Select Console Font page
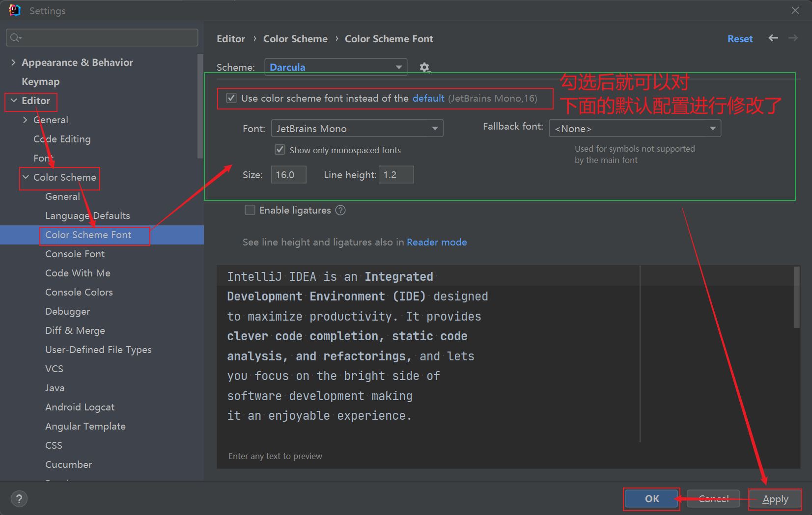Image resolution: width=812 pixels, height=515 pixels. point(75,254)
